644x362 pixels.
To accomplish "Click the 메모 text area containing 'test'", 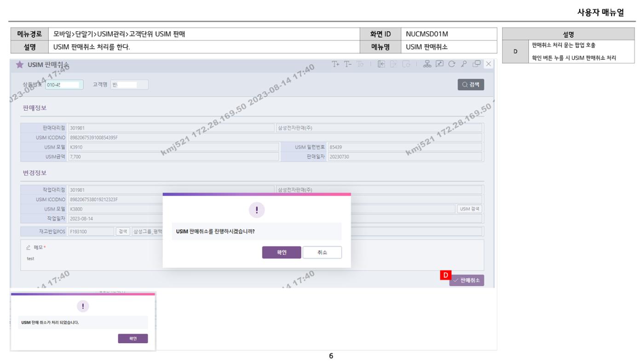I will [x=252, y=259].
